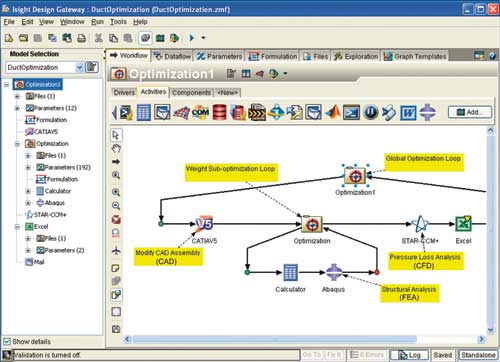Select the pointer arrow canvas tool
Image resolution: width=500 pixels, height=362 pixels.
[116, 135]
